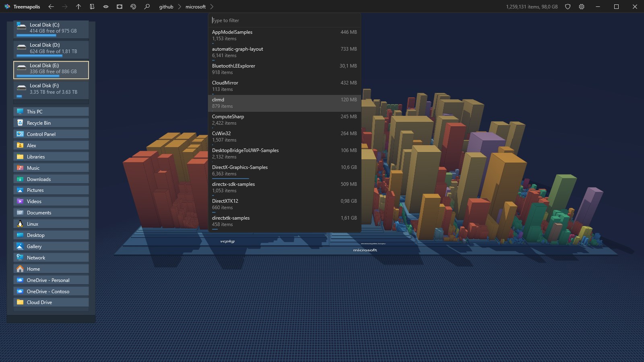Open Control Panel in sidebar
The width and height of the screenshot is (644, 362).
[x=51, y=134]
